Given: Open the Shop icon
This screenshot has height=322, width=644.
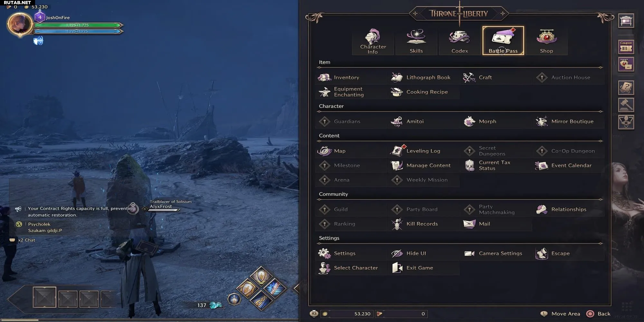Looking at the screenshot, I should (x=546, y=37).
